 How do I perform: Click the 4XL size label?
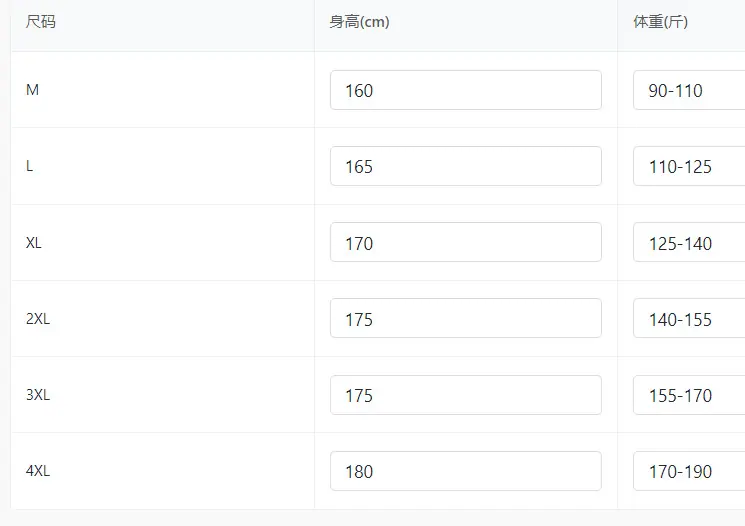pyautogui.click(x=38, y=471)
